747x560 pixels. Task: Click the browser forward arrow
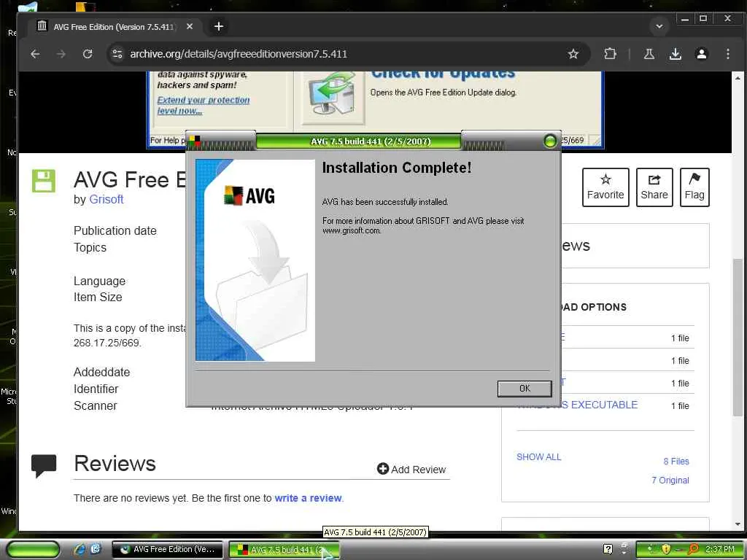pyautogui.click(x=61, y=54)
